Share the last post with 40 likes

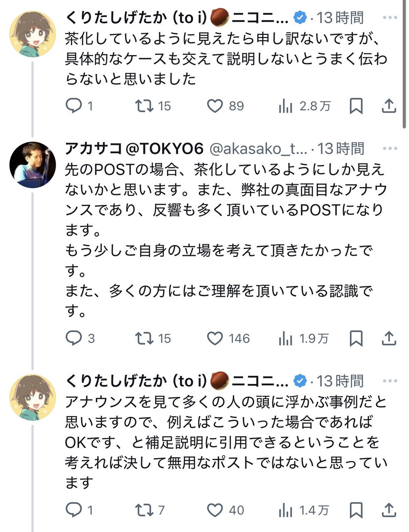tap(389, 510)
